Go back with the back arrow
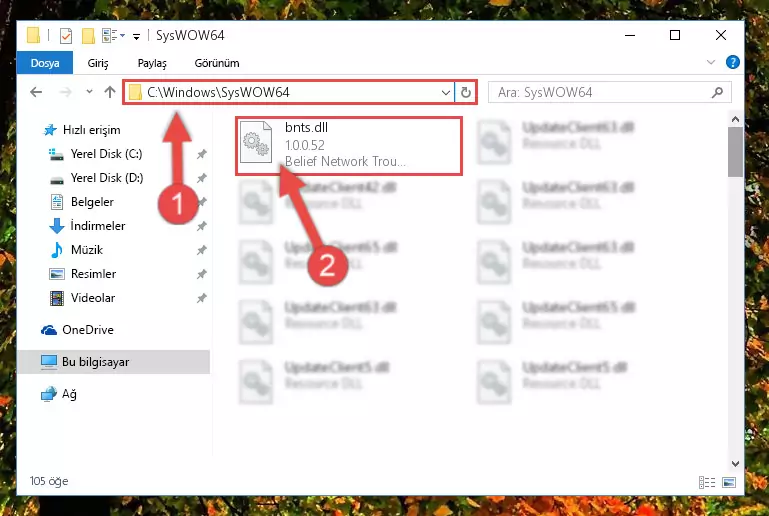This screenshot has height=516, width=769. coord(36,92)
